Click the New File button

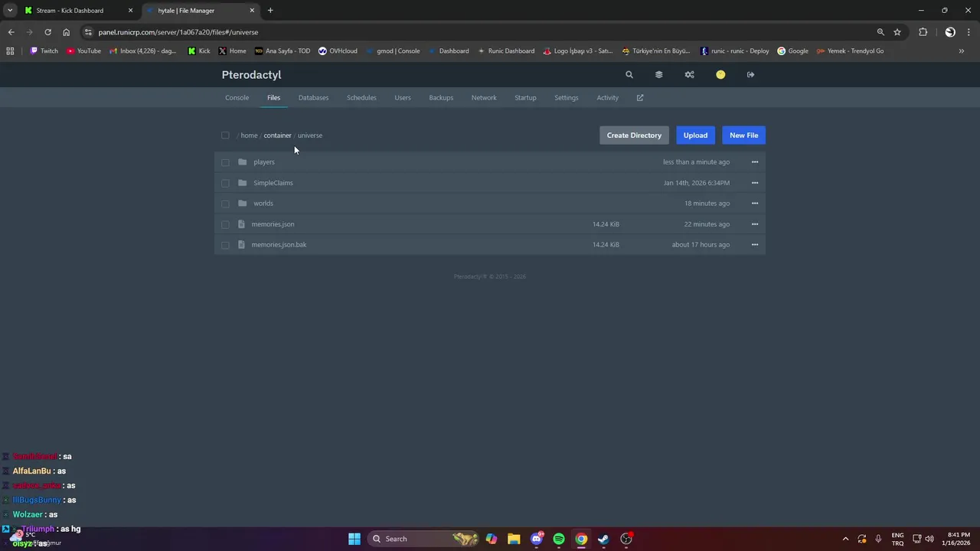coord(743,135)
